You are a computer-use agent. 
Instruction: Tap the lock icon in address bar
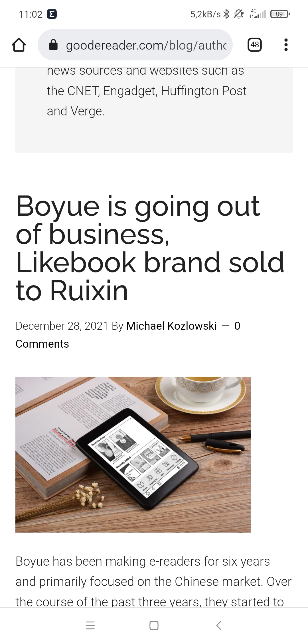click(x=53, y=45)
